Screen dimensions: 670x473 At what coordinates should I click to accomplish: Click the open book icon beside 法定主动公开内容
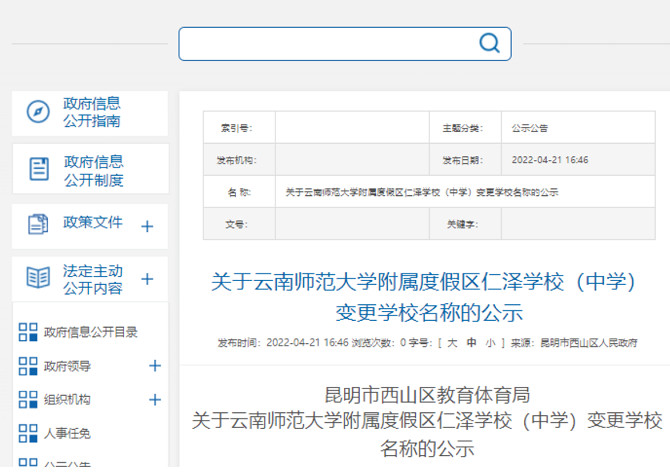38,277
